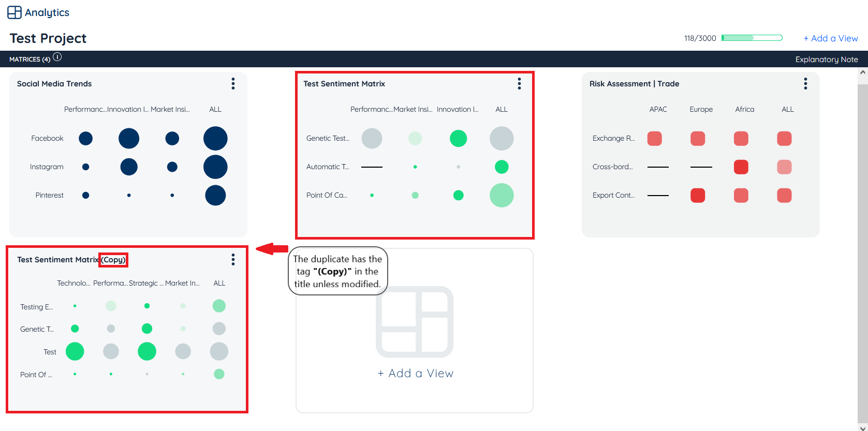Open the Matrices info icon tooltip
Screen dimensions: 868x431
pos(57,57)
